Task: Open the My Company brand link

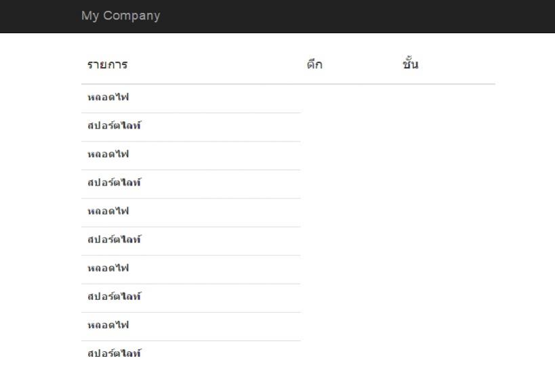Action: 121,16
